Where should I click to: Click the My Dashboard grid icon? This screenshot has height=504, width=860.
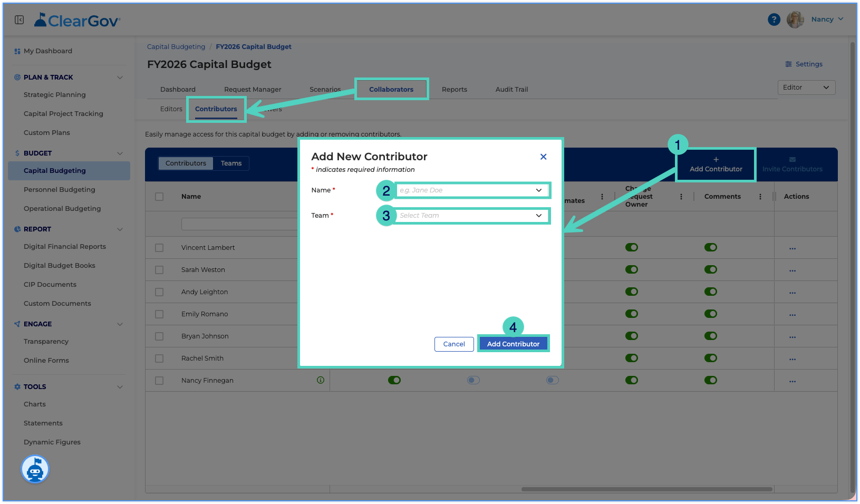coord(17,51)
